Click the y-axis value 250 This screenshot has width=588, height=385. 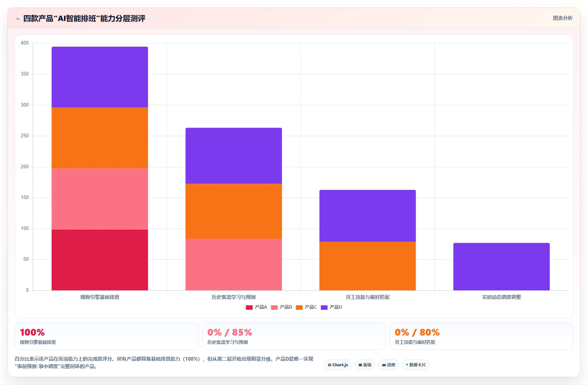click(25, 136)
